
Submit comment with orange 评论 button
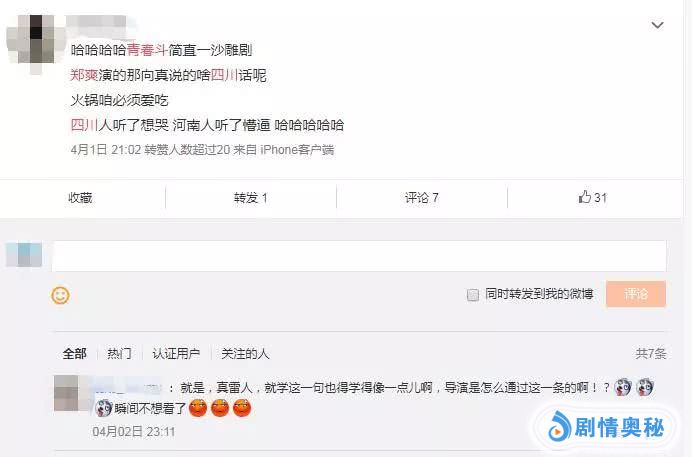click(x=636, y=294)
